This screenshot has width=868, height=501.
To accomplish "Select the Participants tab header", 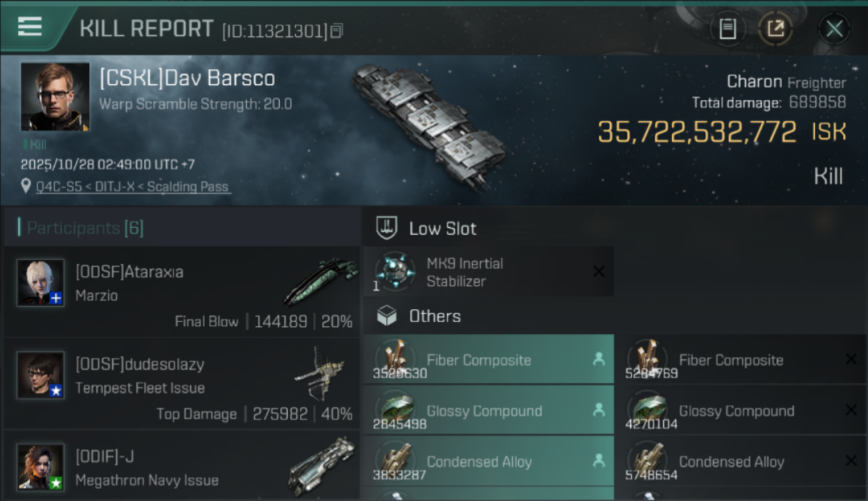I will (x=85, y=228).
